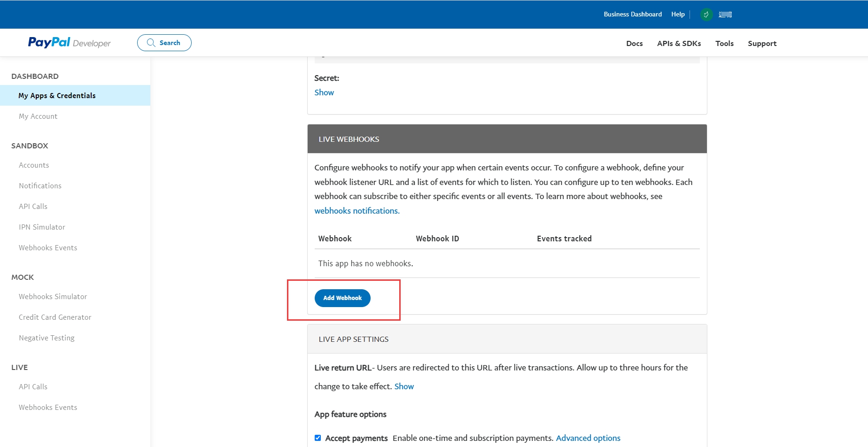Click the Webhook ID column header
The height and width of the screenshot is (447, 868).
pyautogui.click(x=437, y=239)
